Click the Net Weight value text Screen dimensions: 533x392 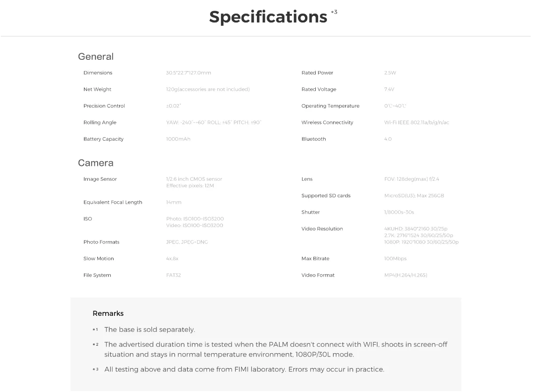[208, 89]
